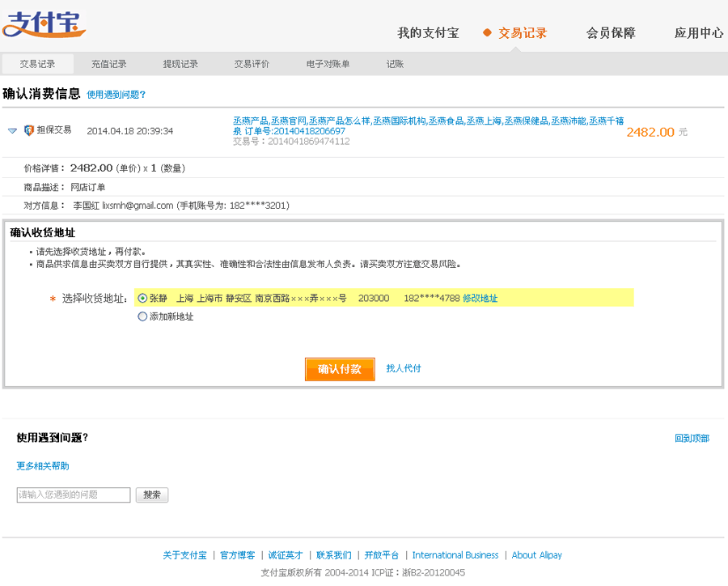Open 交易记录 in the top navigation
This screenshot has width=728, height=586.
click(523, 33)
